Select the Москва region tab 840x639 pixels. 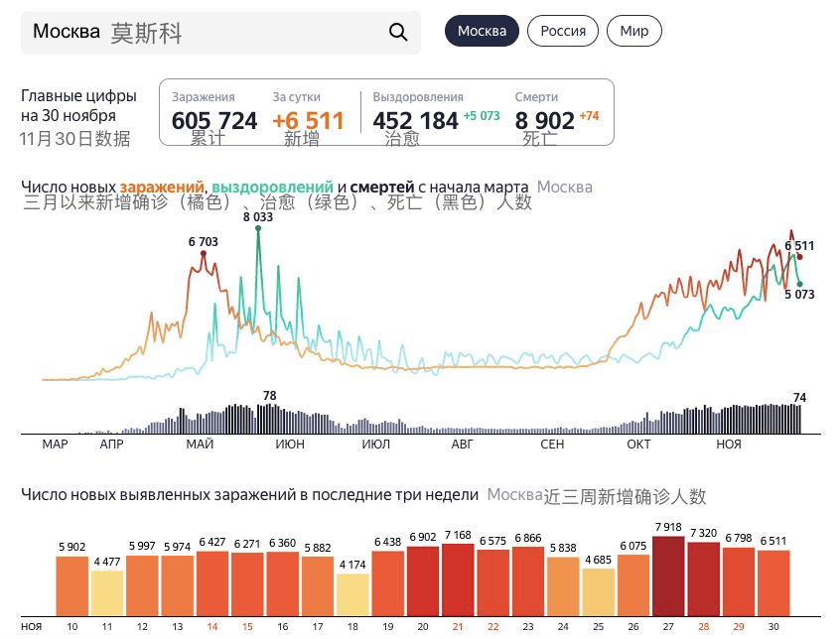click(x=482, y=31)
